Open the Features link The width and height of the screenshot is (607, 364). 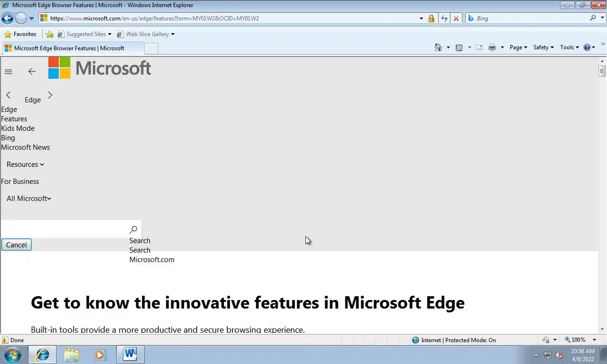[x=14, y=119]
